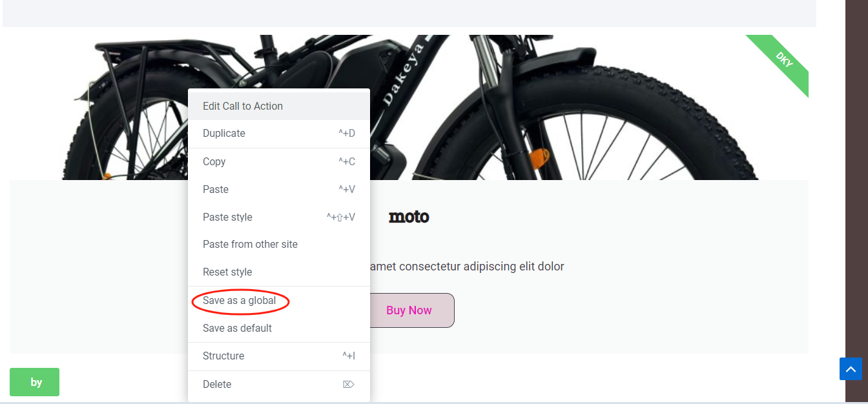Image resolution: width=868 pixels, height=404 pixels.
Task: Click the green DKY corner ribbon
Action: [783, 61]
